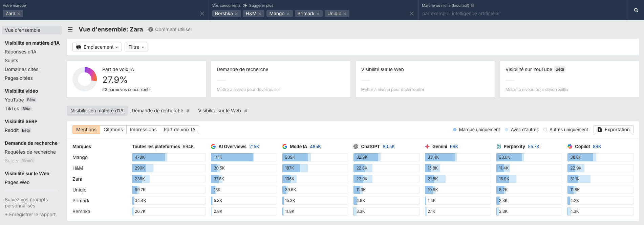Image resolution: width=644 pixels, height=225 pixels.
Task: Toggle the Marque uniquement legend filter
Action: point(476,130)
